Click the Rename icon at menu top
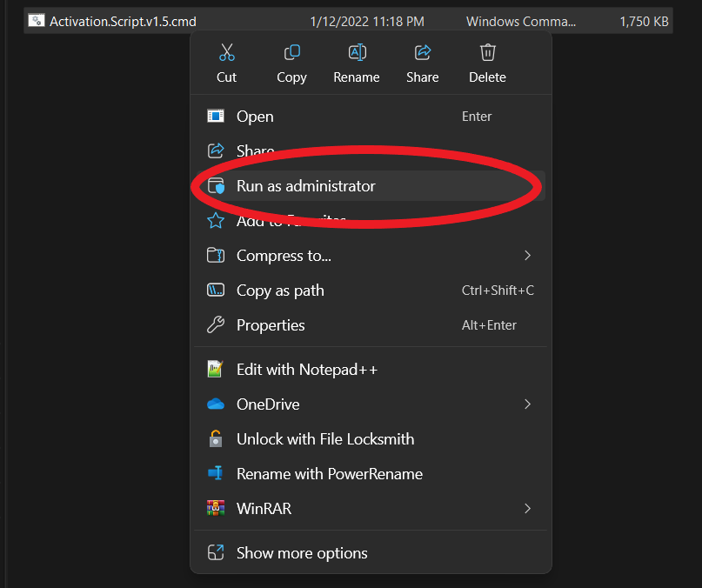 point(357,53)
